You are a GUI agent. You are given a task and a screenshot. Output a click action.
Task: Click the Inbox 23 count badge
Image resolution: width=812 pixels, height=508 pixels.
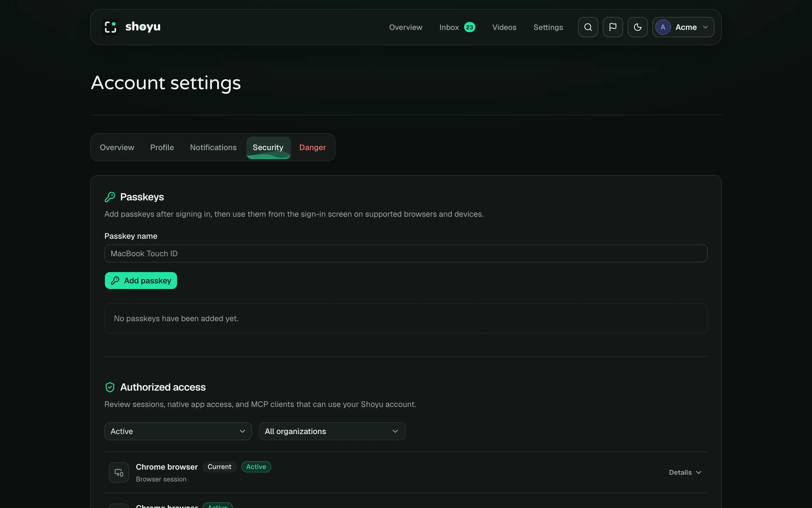point(469,27)
